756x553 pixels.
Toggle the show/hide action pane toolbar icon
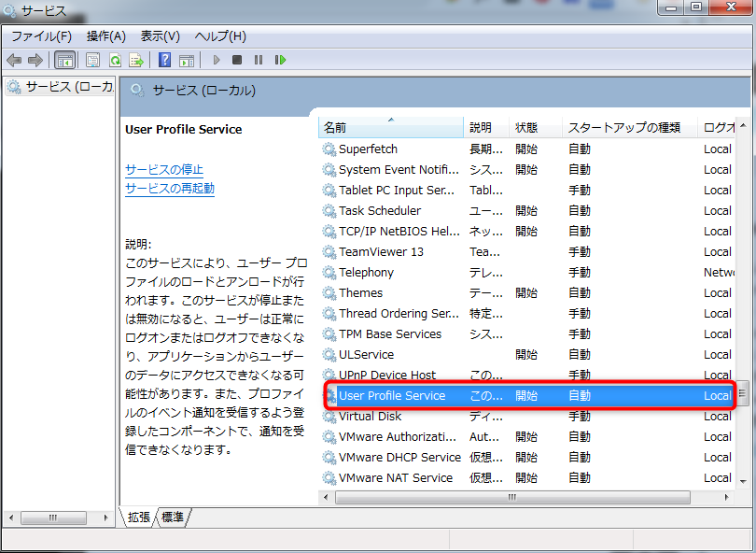click(187, 61)
